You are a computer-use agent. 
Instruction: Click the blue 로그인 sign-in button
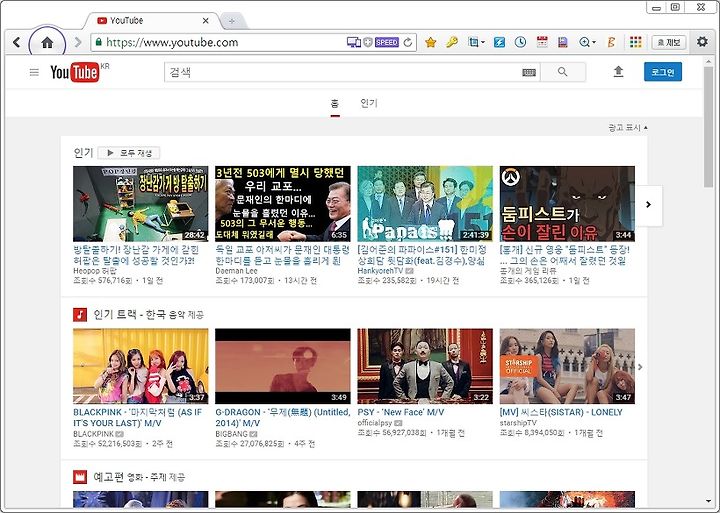click(663, 72)
